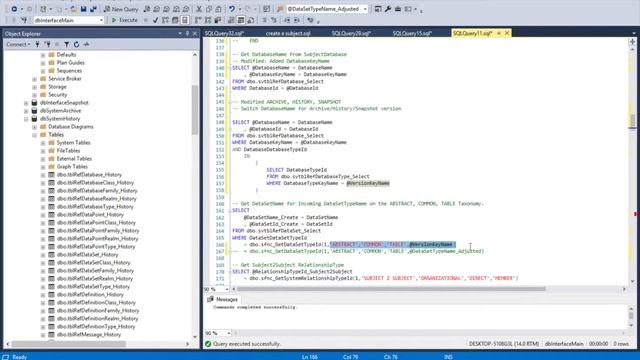Open the editor zoom percent dropdown
Image resolution: width=640 pixels, height=360 pixels.
(227, 289)
